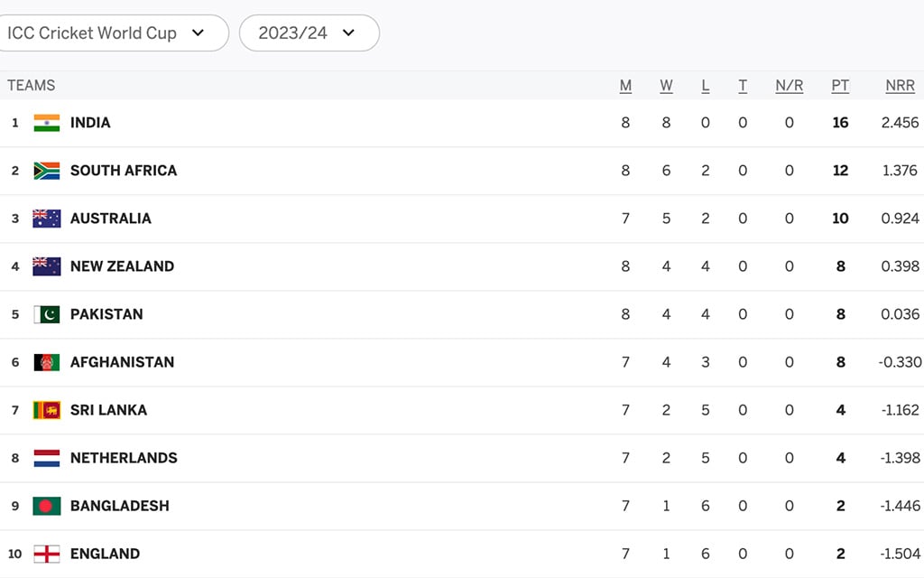Click the Pakistan flag icon
The height and width of the screenshot is (578, 924).
[47, 314]
